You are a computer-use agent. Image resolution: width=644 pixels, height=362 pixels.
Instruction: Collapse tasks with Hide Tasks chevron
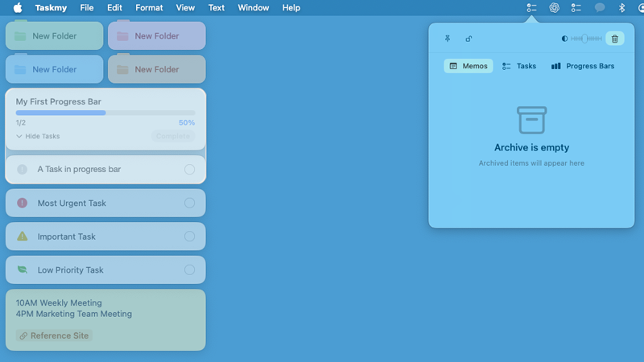pyautogui.click(x=19, y=137)
